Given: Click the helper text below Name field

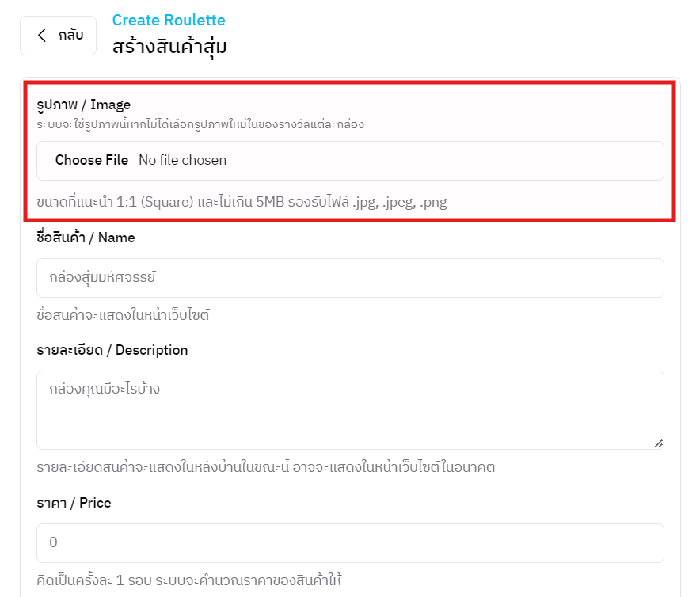Looking at the screenshot, I should 123,315.
